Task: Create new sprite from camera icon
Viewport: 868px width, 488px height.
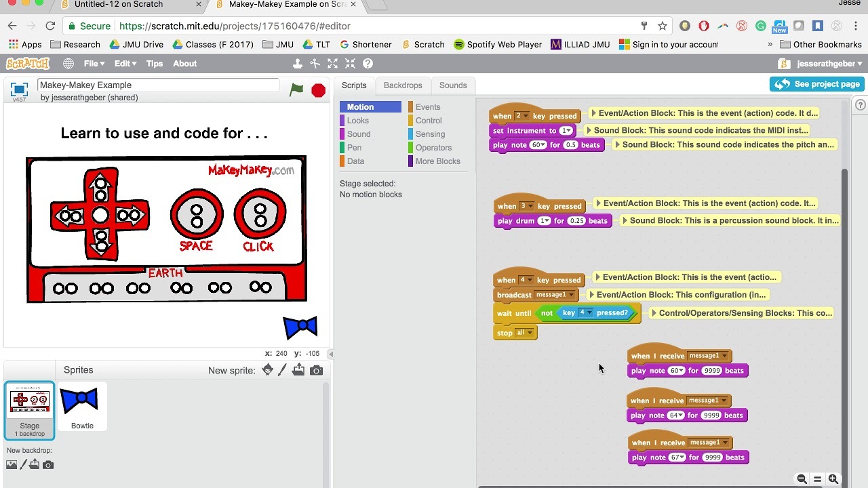Action: (316, 370)
